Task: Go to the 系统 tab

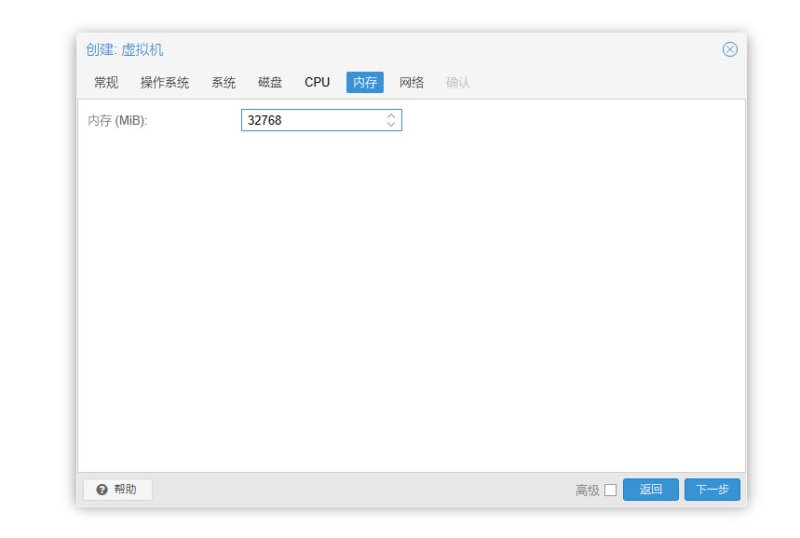Action: click(223, 82)
